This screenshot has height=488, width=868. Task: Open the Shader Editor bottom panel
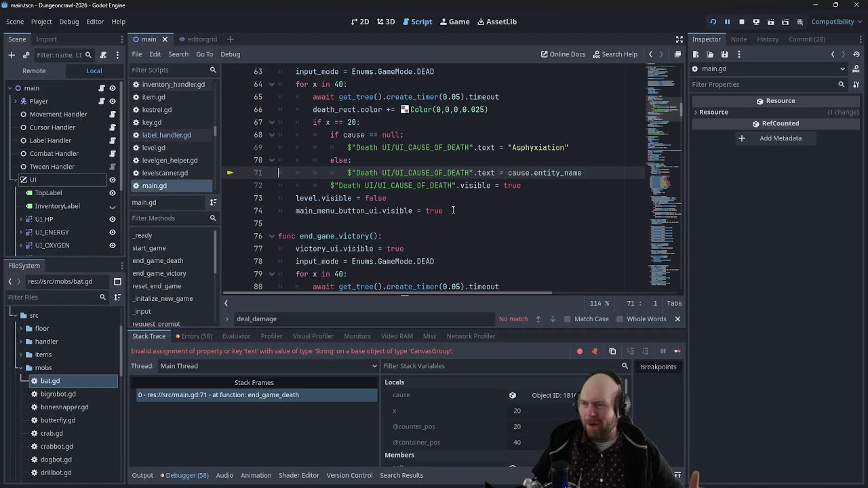(x=298, y=475)
